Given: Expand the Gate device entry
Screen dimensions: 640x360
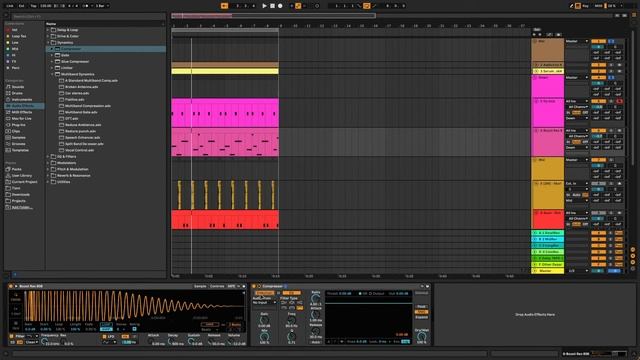Looking at the screenshot, I should [52, 55].
